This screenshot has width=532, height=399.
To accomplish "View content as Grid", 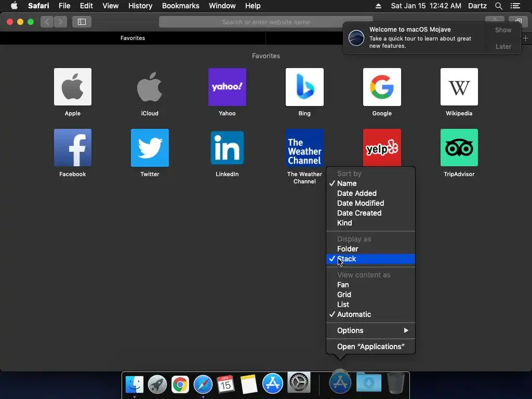I will click(x=370, y=295).
